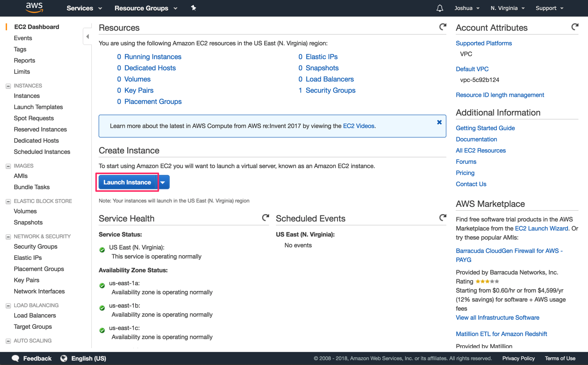588x365 pixels.
Task: Dismiss the re:Invent 2017 banner
Action: coord(439,121)
